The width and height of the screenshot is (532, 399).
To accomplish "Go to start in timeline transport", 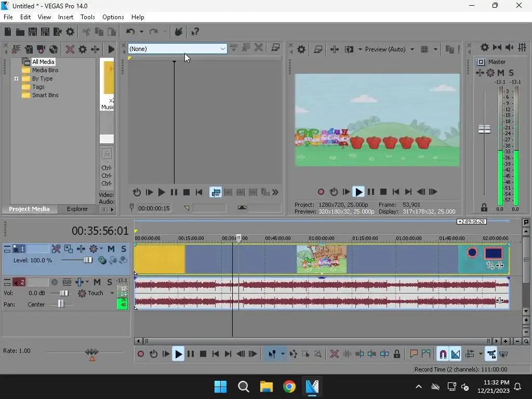I will [x=215, y=354].
